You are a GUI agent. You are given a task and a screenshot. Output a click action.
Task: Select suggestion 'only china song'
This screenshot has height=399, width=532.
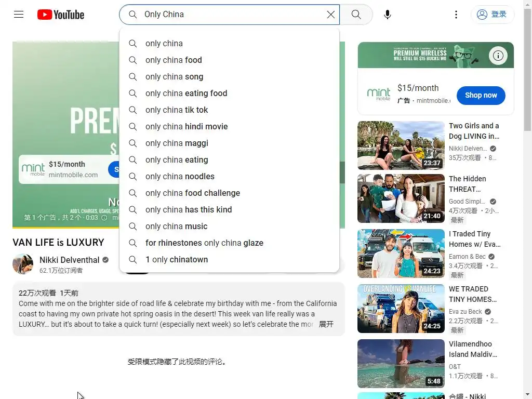click(229, 77)
